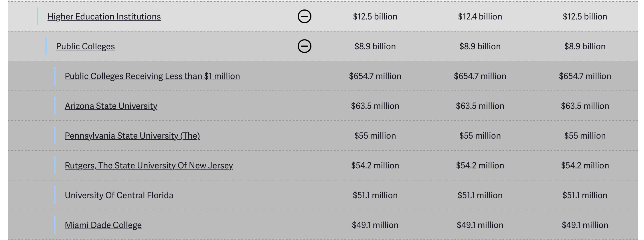The height and width of the screenshot is (240, 644).
Task: Click middle $54.2 million Rutgers amount
Action: pos(480,166)
